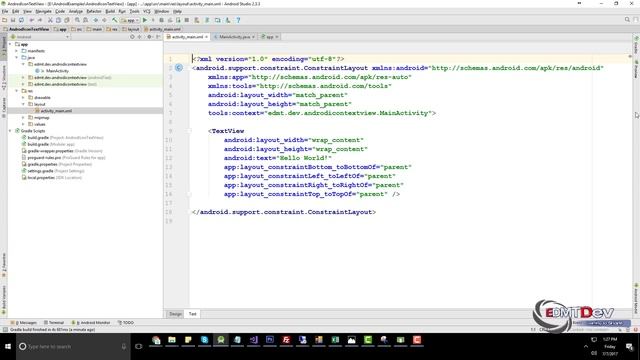Click the Copy icon in toolbar
The width and height of the screenshot is (640, 360).
tap(58, 20)
